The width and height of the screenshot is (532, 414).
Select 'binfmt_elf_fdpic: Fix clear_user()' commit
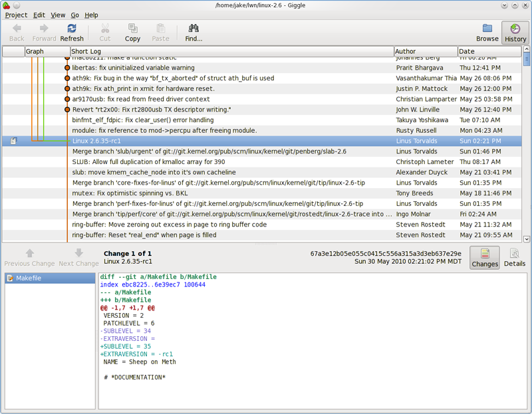coord(262,120)
